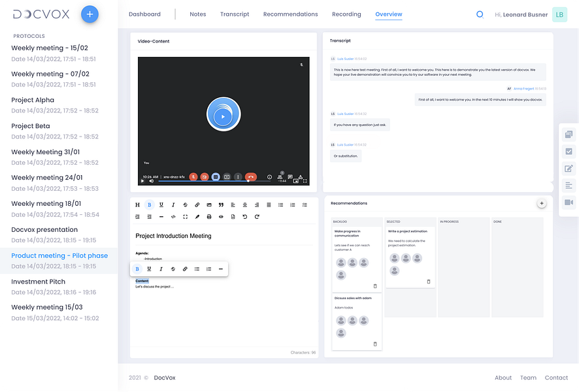Insert code block via editor toolbar
Viewport: 579px width, 392px height.
coord(173,217)
